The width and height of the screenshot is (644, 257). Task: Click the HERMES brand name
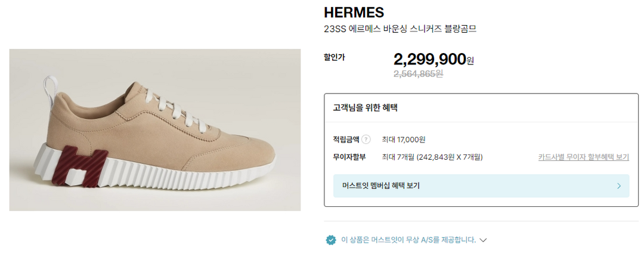point(354,13)
